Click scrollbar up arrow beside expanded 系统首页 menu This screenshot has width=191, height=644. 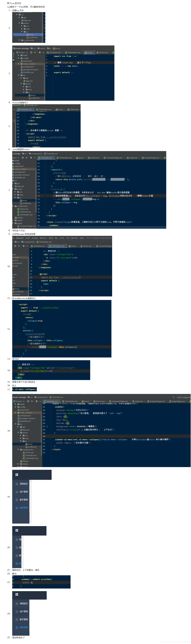point(31,481)
